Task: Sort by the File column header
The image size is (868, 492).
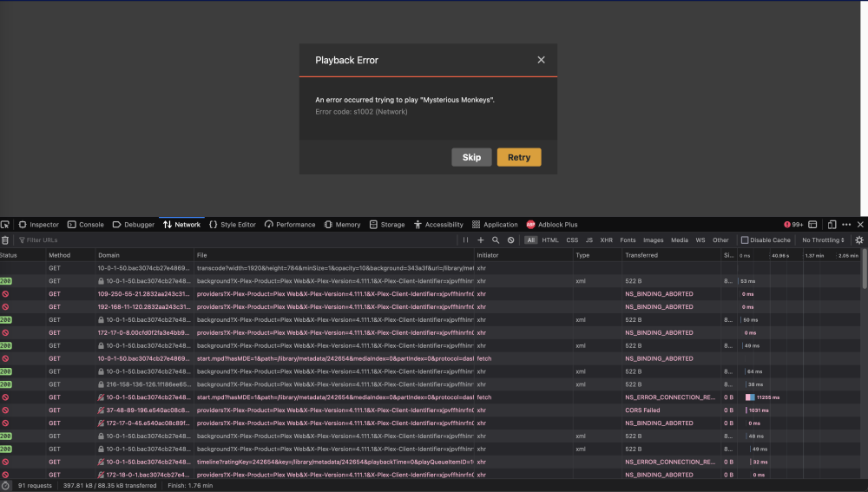Action: pos(334,255)
